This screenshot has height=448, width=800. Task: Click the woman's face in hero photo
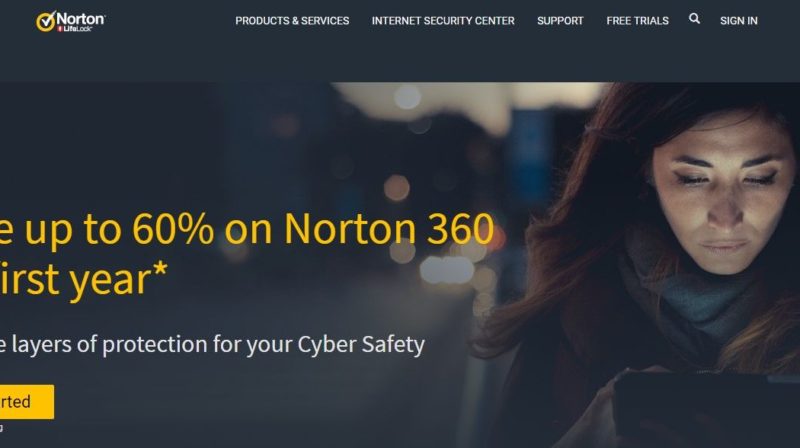tap(722, 196)
